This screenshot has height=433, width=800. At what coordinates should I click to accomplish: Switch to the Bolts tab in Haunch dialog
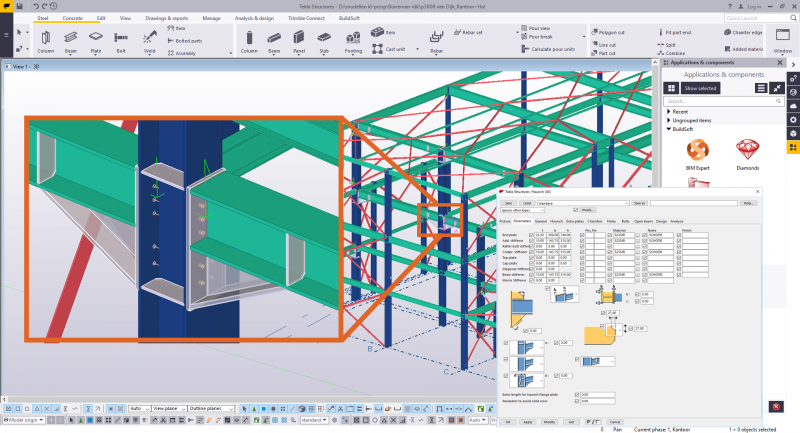click(x=625, y=221)
